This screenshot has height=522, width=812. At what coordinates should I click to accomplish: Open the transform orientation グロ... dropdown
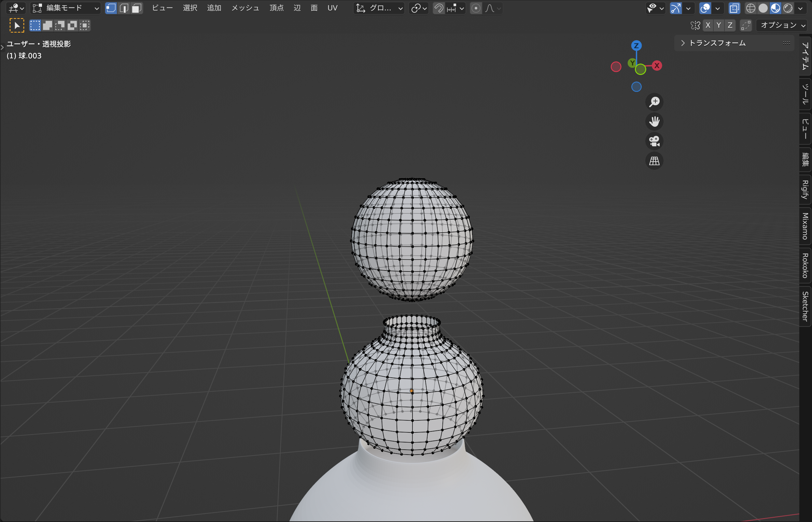(379, 8)
